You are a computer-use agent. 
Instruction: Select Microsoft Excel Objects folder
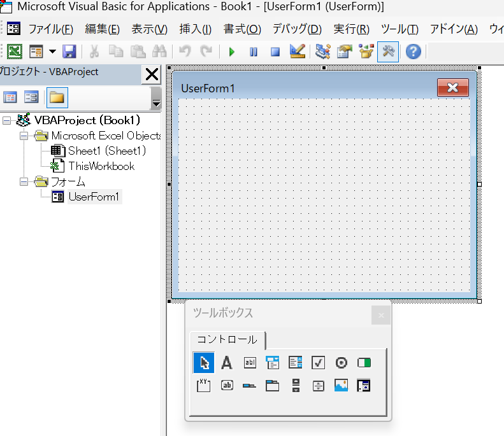106,136
